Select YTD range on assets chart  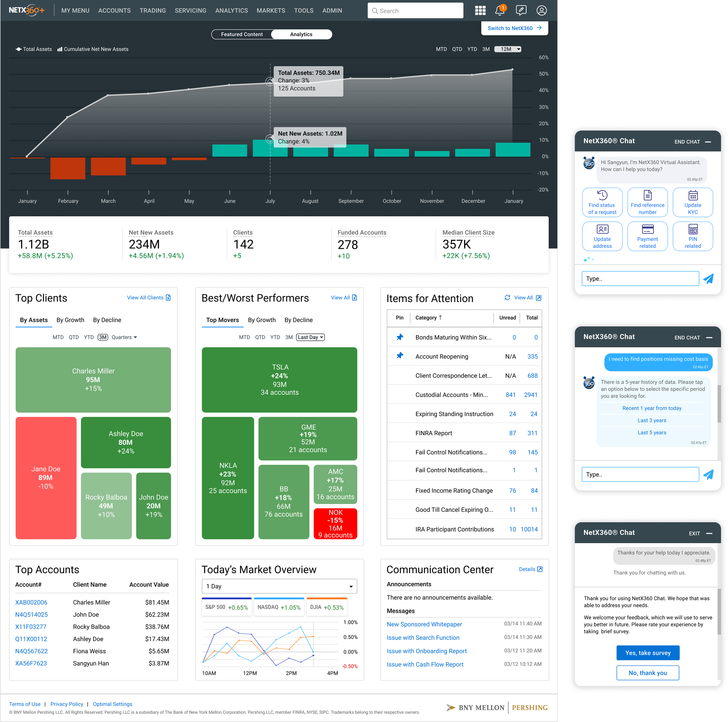[472, 49]
